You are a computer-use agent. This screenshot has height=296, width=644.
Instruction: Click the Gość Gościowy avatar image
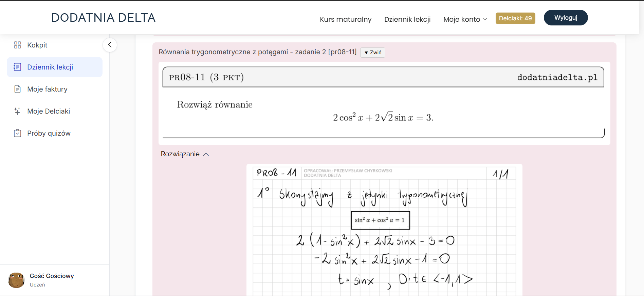tap(16, 280)
